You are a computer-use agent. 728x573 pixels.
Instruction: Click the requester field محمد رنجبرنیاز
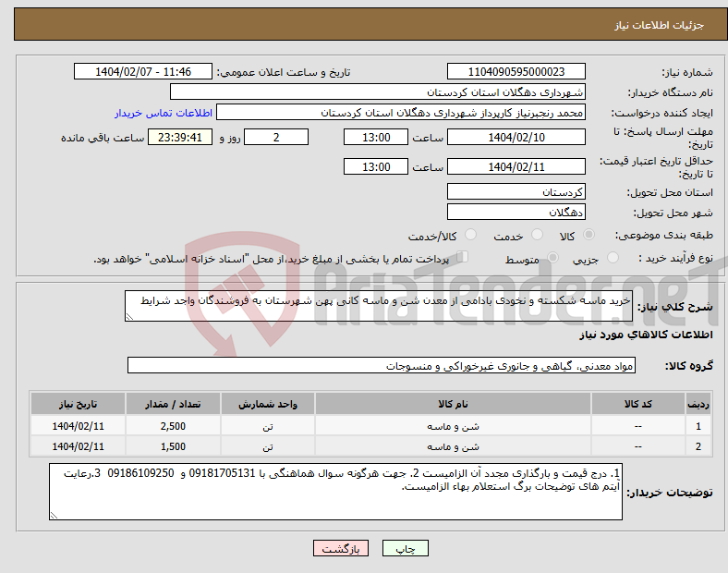click(x=401, y=113)
